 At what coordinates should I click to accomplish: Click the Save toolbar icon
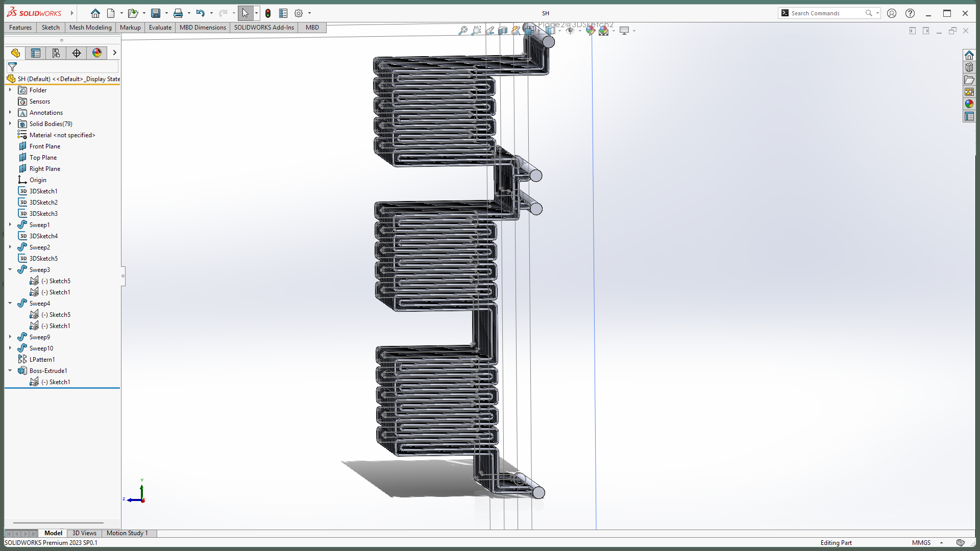click(x=156, y=13)
